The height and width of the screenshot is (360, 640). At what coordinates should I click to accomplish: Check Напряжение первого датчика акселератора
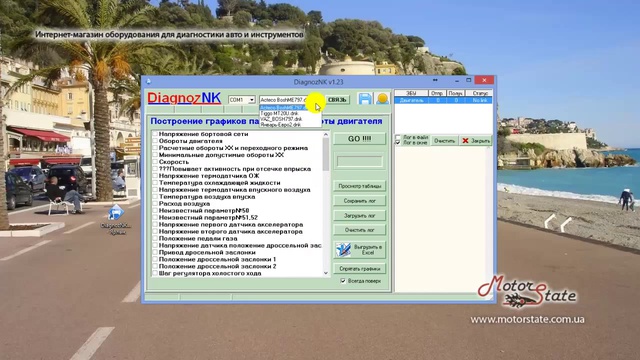[155, 224]
